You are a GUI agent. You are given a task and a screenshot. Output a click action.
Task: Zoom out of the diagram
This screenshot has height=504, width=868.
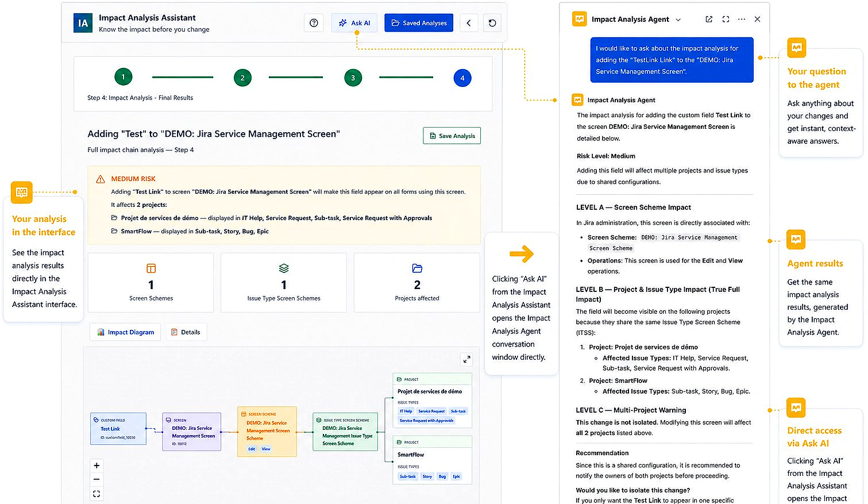97,479
